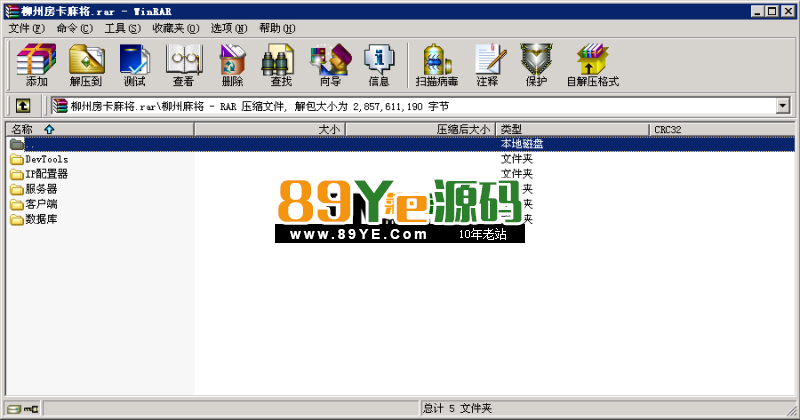The width and height of the screenshot is (800, 420).
Task: Click the 添加 (Add) toolbar icon
Action: (36, 65)
